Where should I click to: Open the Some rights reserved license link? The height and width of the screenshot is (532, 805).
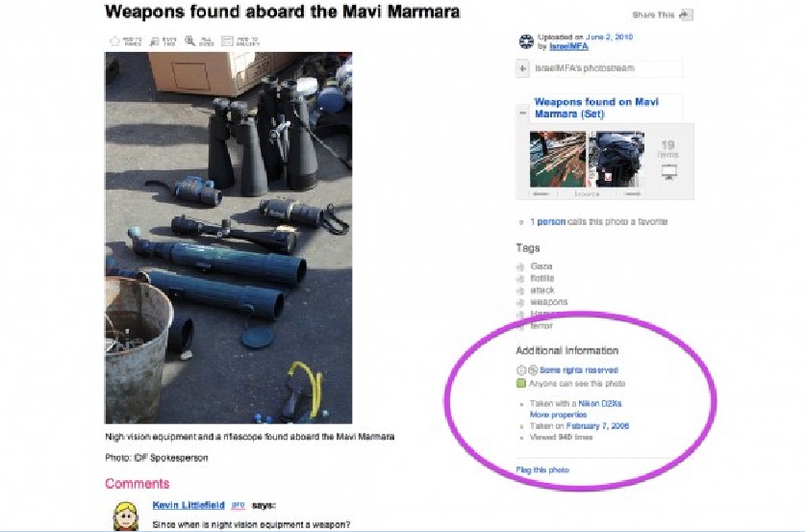579,370
